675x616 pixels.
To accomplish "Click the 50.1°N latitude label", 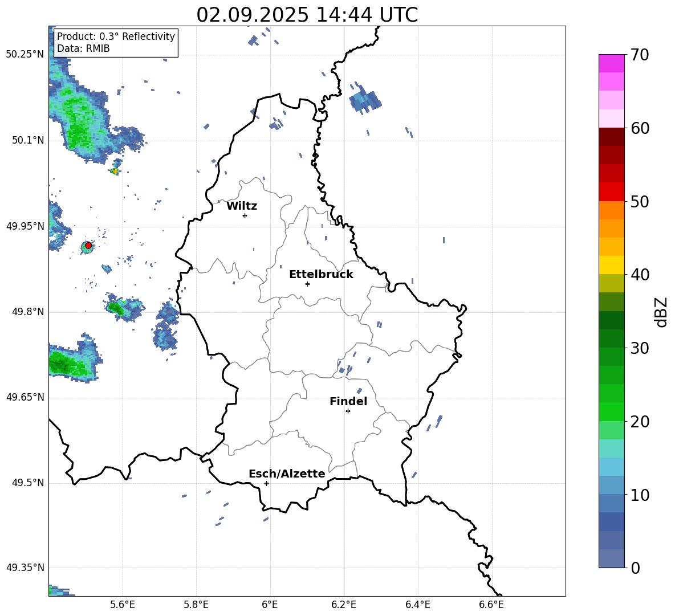I will tap(28, 141).
